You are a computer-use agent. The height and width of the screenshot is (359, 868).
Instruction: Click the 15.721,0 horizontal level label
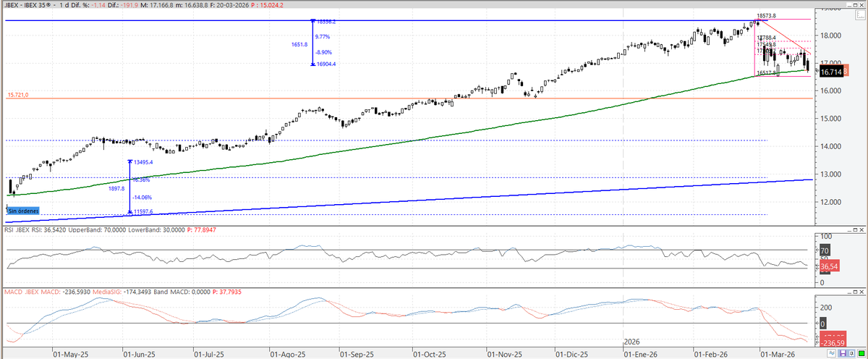(19, 95)
